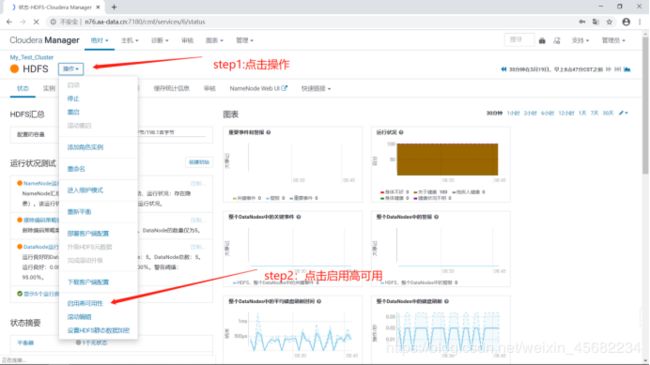Click the Cloudera Manager logo

(44, 40)
